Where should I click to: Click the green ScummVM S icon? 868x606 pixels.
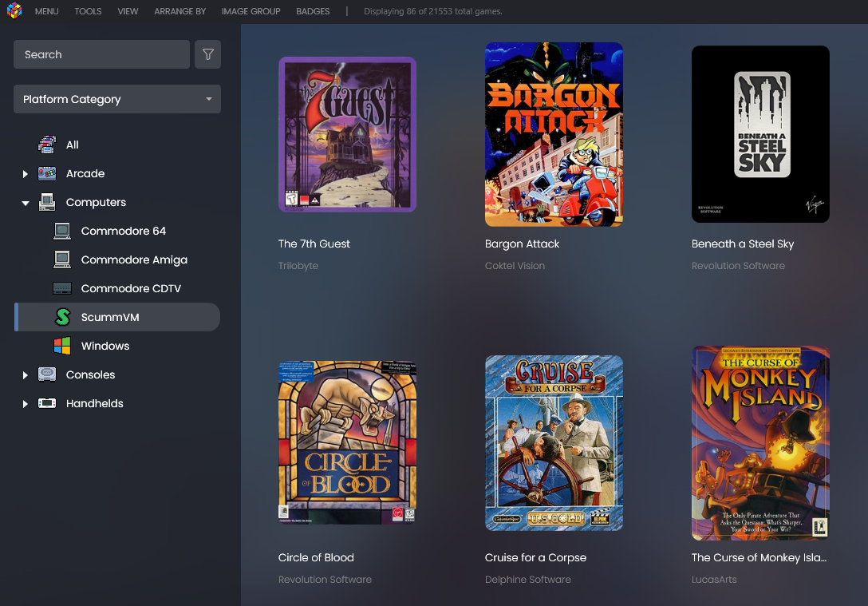62,317
